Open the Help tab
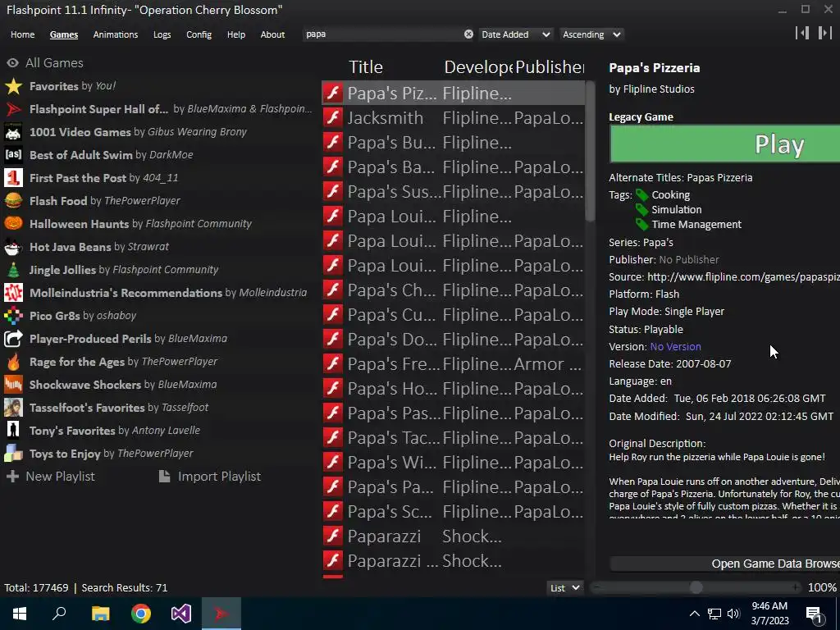This screenshot has width=840, height=630. tap(235, 34)
